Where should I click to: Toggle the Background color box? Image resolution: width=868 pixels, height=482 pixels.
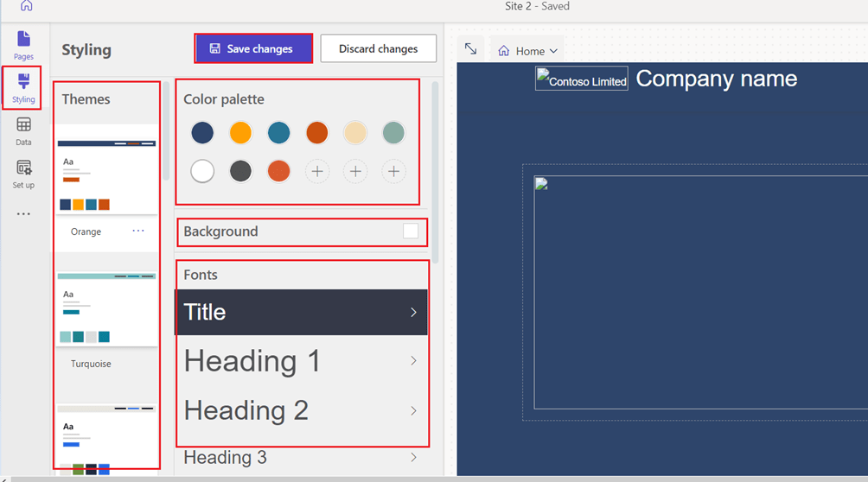pos(411,231)
